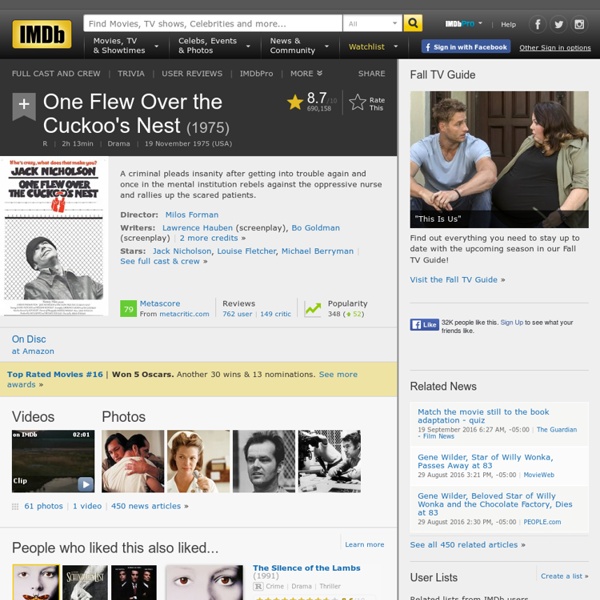Click See more awards link
This screenshot has height=600, width=600.
(182, 379)
